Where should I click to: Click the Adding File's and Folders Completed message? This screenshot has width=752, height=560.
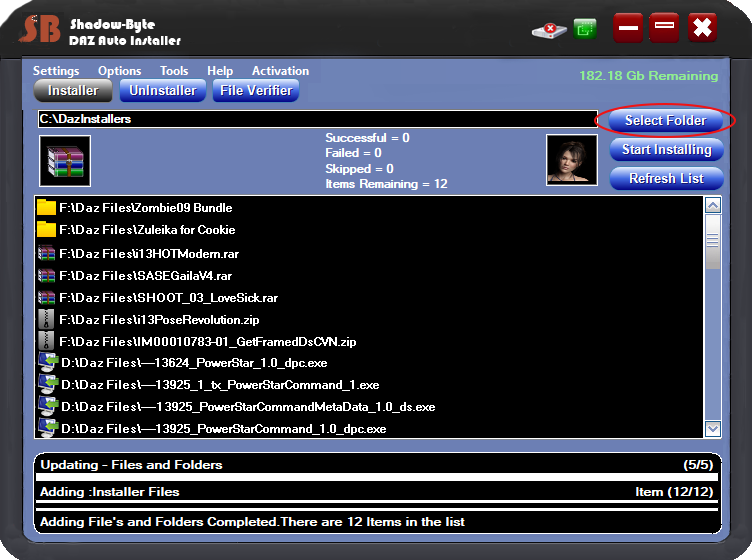click(252, 522)
